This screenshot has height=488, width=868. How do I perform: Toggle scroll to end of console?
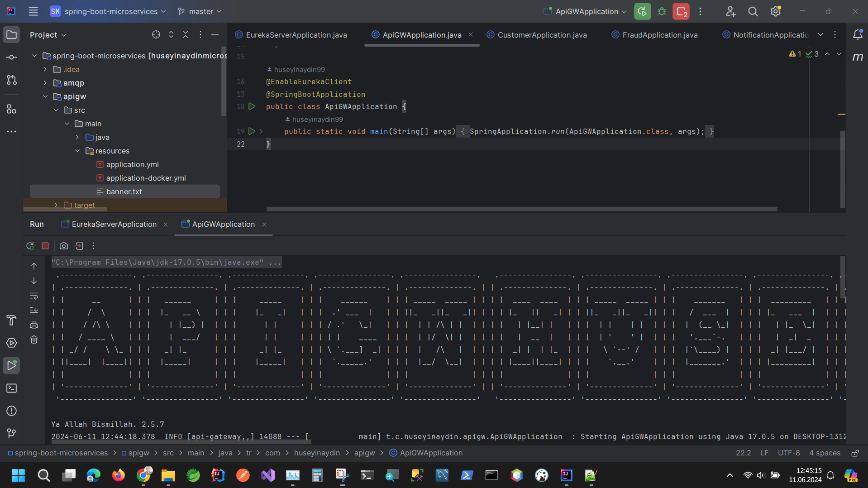point(34,310)
